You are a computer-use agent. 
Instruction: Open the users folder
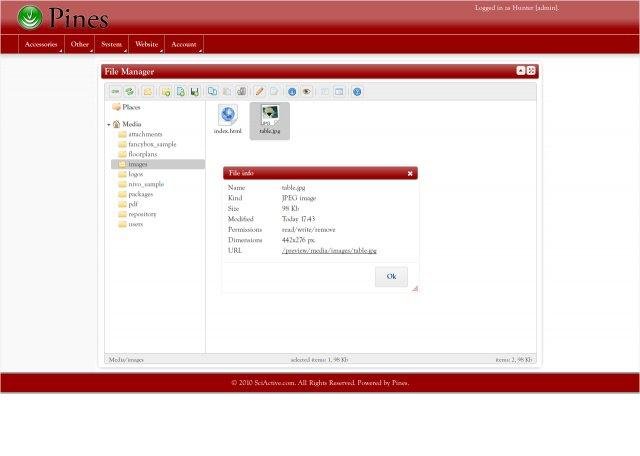pyautogui.click(x=131, y=224)
